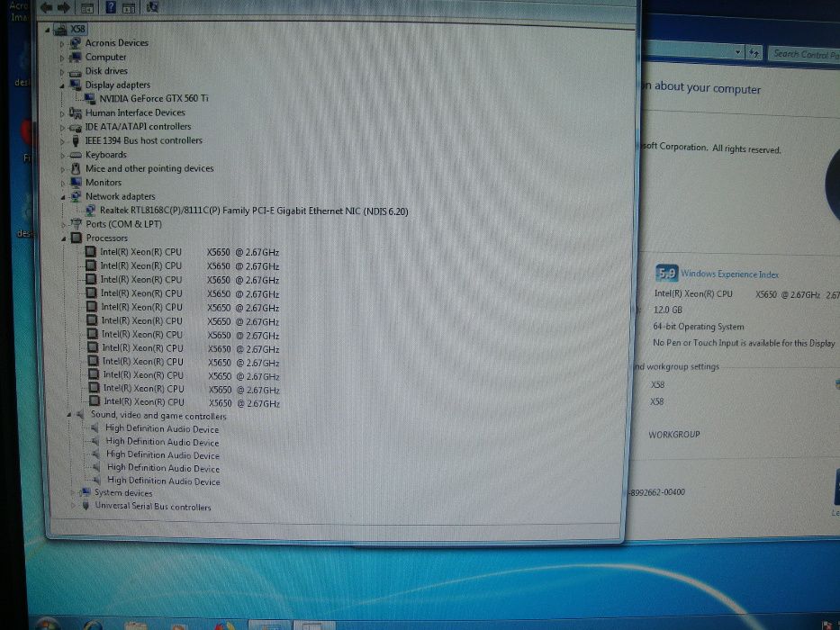Select the '64-bit Operating System' text

pos(698,326)
